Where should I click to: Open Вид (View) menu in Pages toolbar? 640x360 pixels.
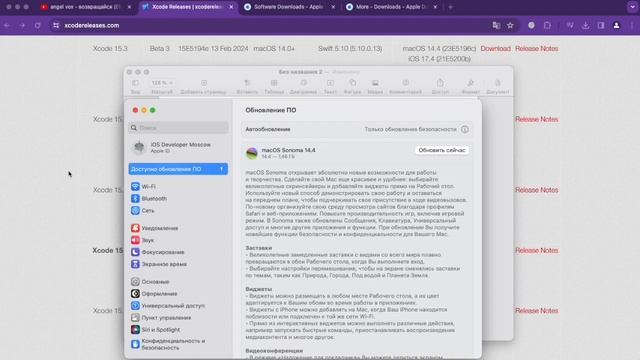pyautogui.click(x=135, y=87)
